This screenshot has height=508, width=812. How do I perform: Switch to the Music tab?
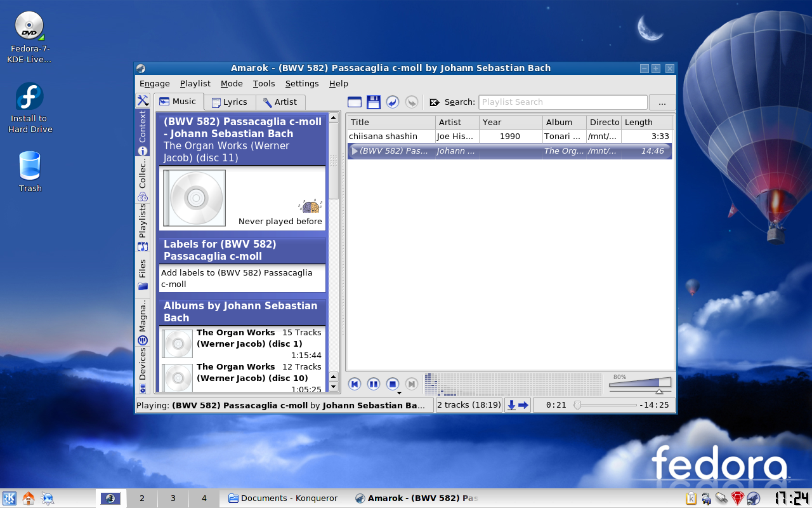(178, 102)
